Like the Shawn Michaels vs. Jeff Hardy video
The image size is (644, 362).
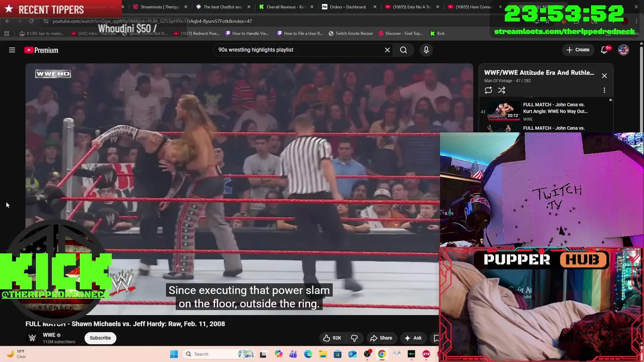click(x=332, y=338)
